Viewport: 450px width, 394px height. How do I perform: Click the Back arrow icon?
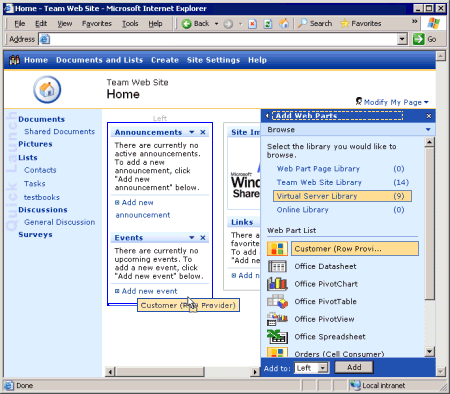pos(187,24)
